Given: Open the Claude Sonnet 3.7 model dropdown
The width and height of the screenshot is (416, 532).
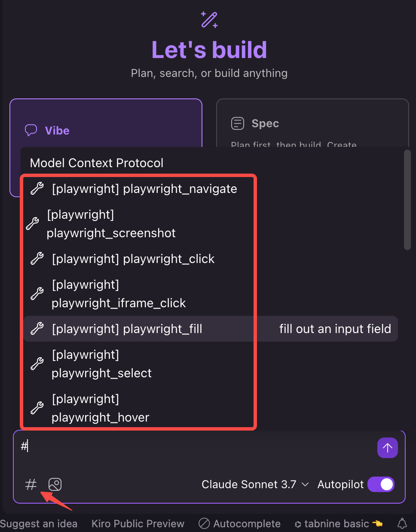Looking at the screenshot, I should pos(255,484).
